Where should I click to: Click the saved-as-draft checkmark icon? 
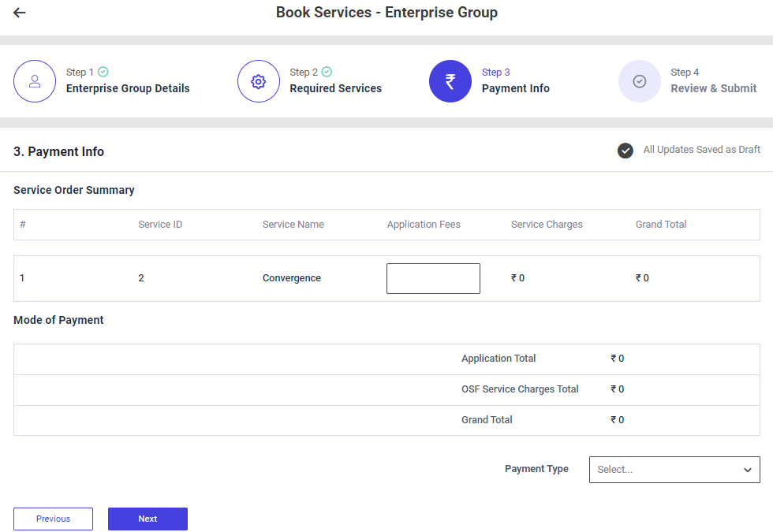[625, 151]
